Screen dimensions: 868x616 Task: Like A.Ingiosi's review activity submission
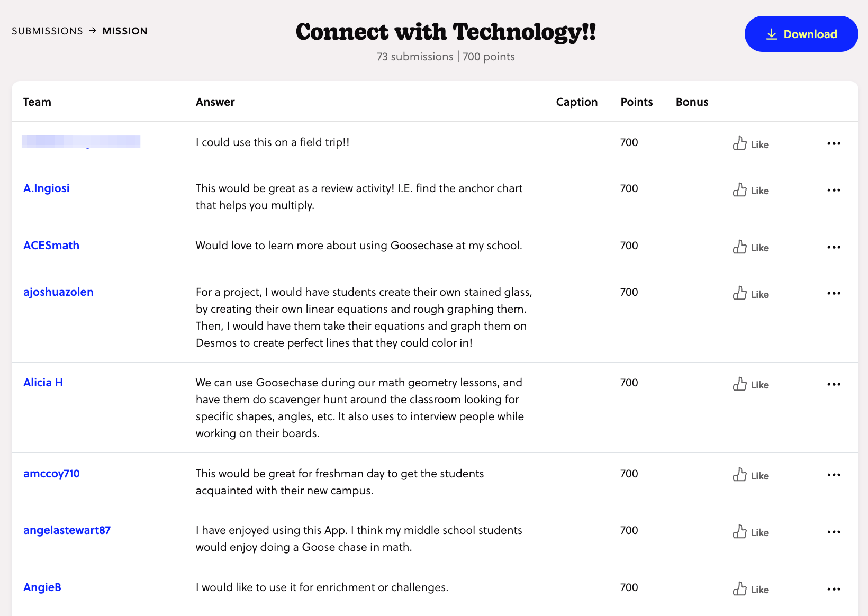[750, 190]
